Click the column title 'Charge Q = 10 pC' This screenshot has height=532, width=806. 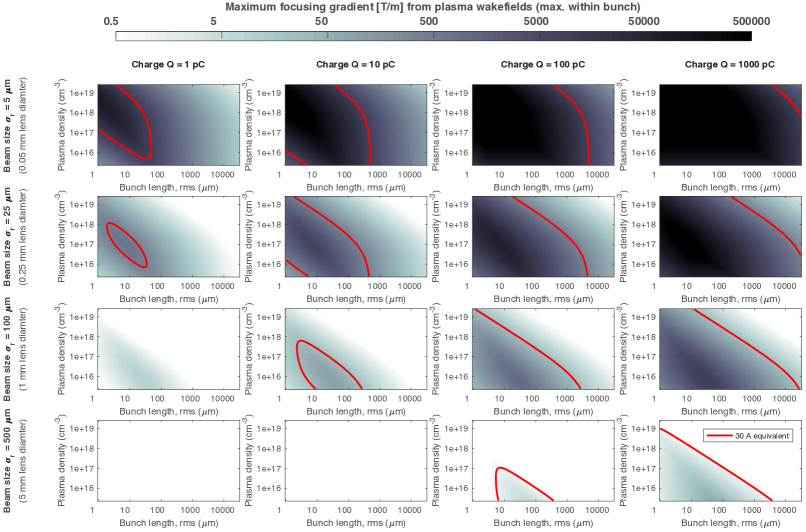point(355,64)
